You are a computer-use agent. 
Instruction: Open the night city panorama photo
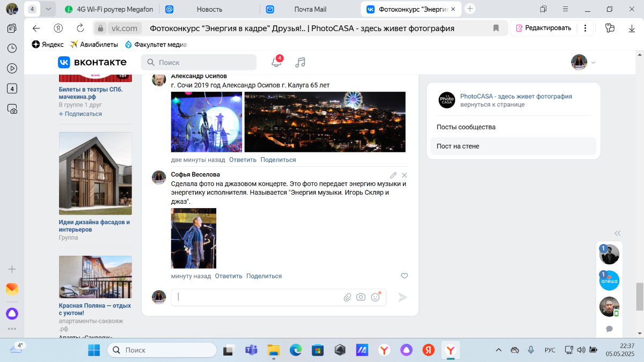click(x=325, y=122)
